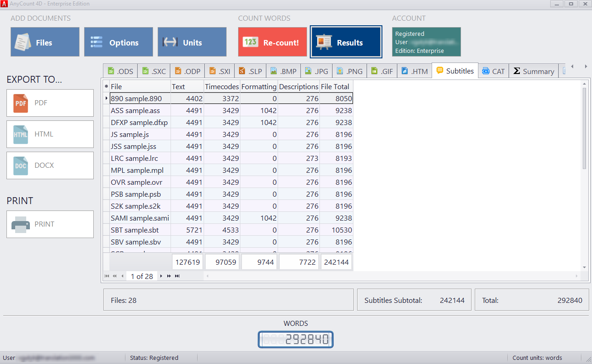Select the row 'OVR sample.ovr'
Viewport: 592px width, 364px height.
pos(231,182)
